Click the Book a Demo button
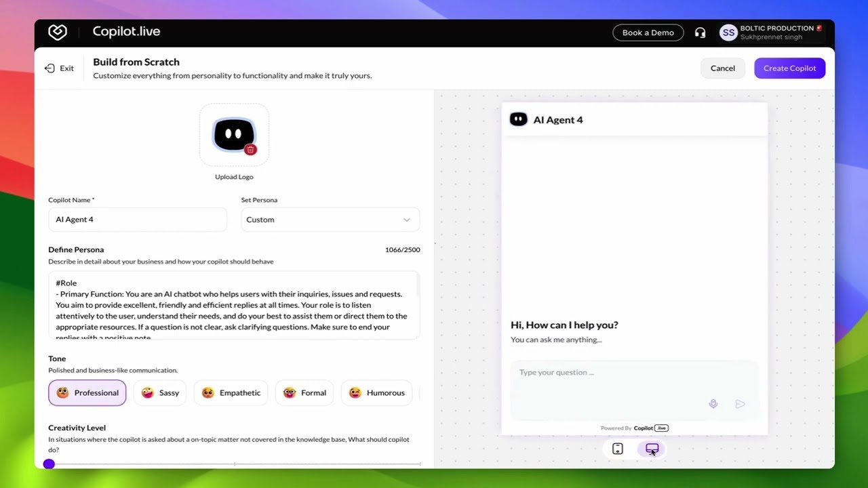Screen dimensions: 868x488 pyautogui.click(x=648, y=33)
